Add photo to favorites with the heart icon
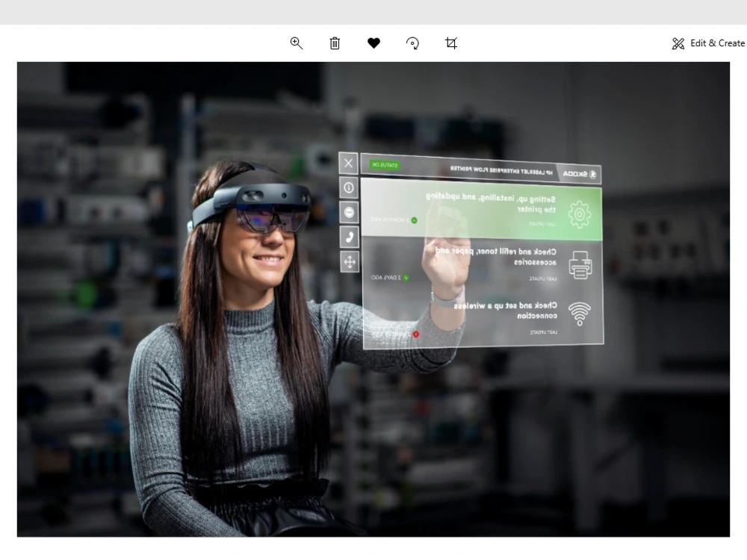Viewport: 747px width, 560px height. point(374,43)
